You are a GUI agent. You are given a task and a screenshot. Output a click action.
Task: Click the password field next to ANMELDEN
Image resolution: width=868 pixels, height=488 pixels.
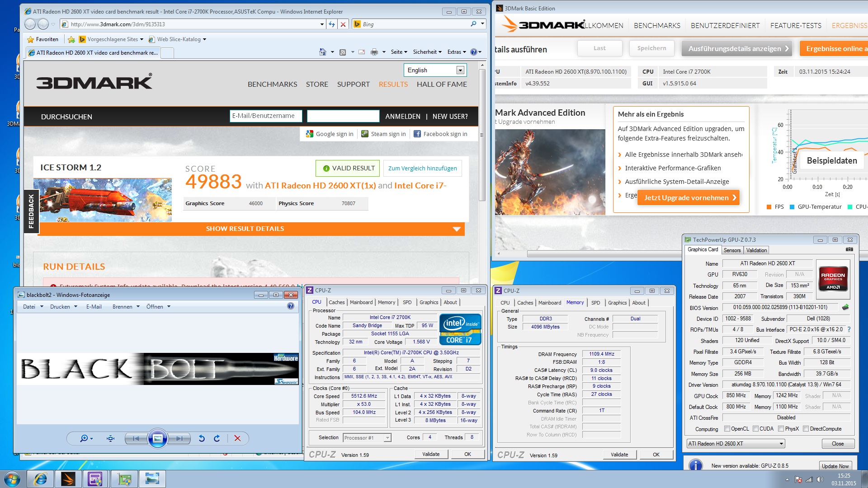[343, 116]
